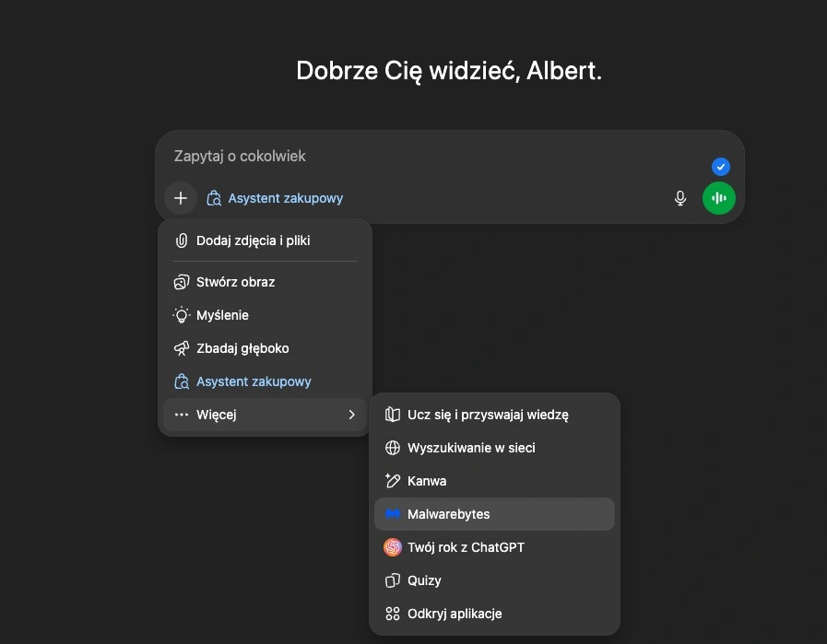Click the Asystent zakupowy chip in input bar
This screenshot has width=827, height=644.
pos(276,198)
